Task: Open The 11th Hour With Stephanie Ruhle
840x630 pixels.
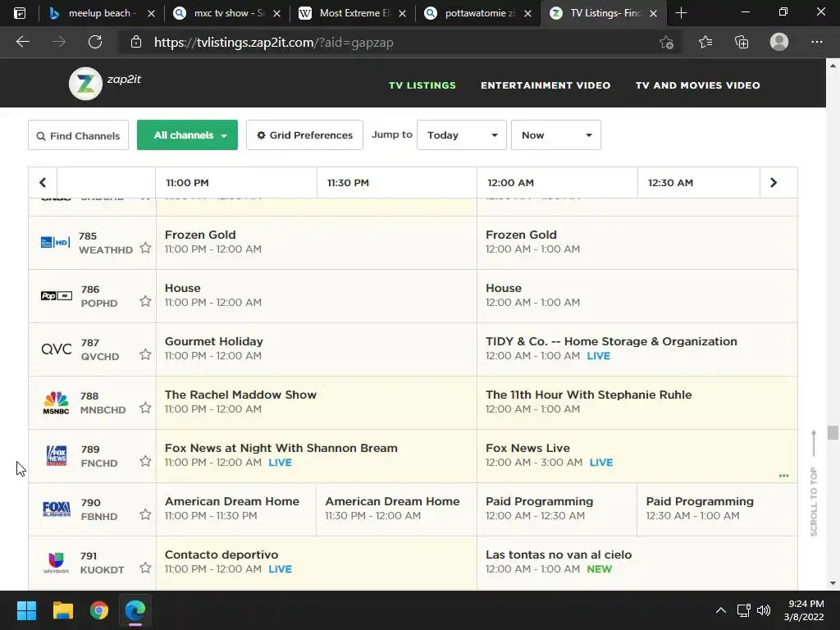Action: [x=637, y=403]
